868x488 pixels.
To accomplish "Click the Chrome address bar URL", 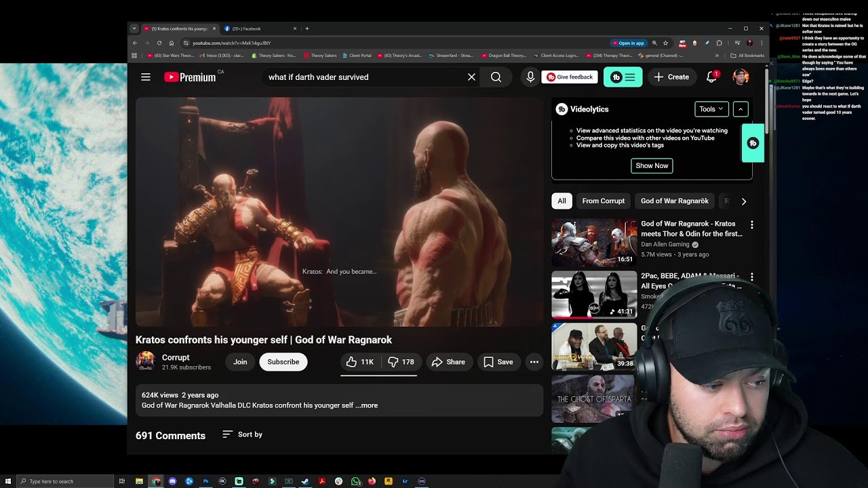I will [x=231, y=43].
